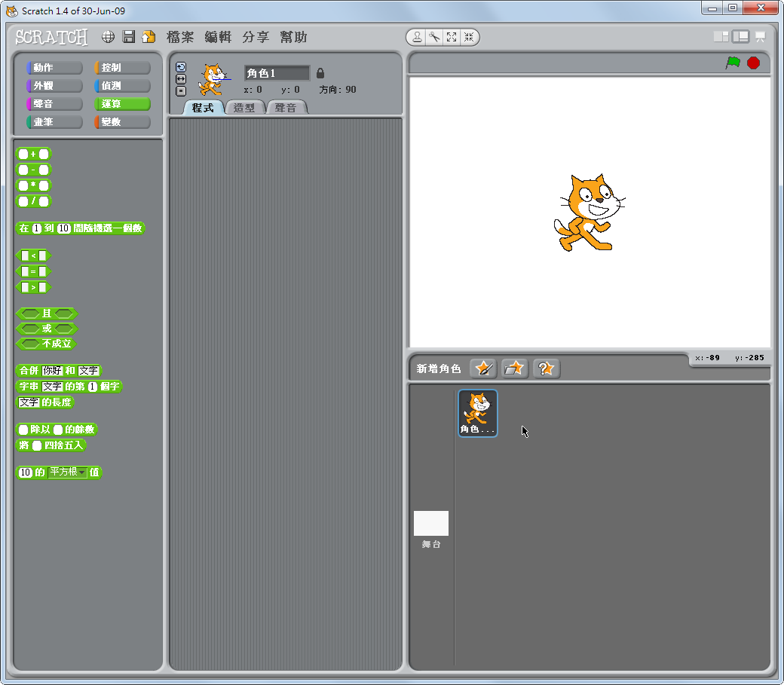Click the 10 input of square root block
The width and height of the screenshot is (784, 685).
pyautogui.click(x=26, y=472)
